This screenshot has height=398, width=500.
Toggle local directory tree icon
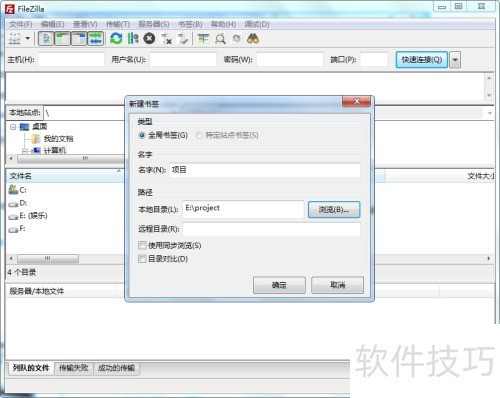pyautogui.click(x=63, y=39)
